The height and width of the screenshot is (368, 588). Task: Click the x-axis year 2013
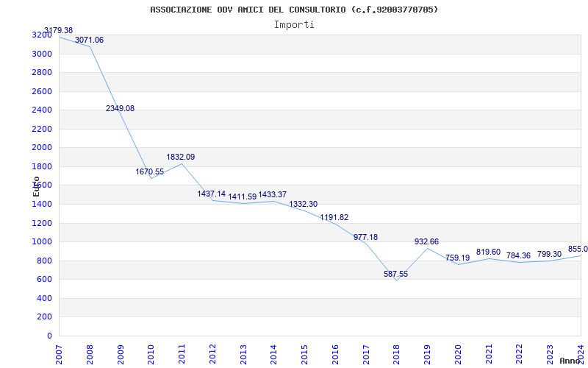pos(243,354)
